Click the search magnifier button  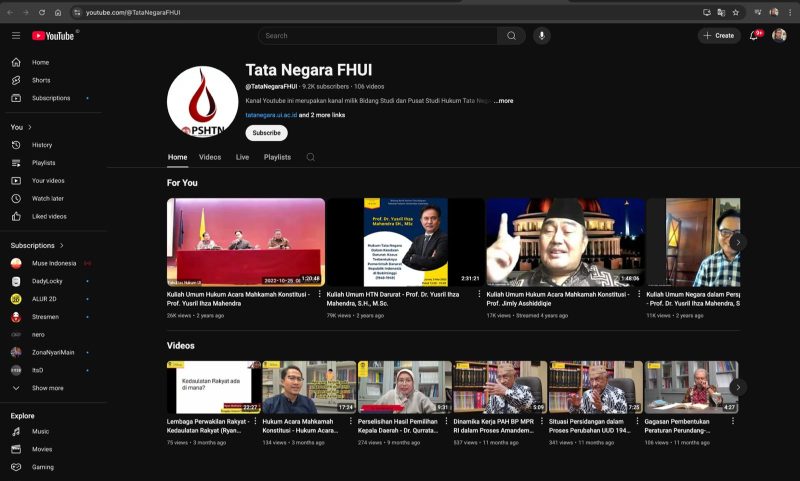tap(511, 36)
